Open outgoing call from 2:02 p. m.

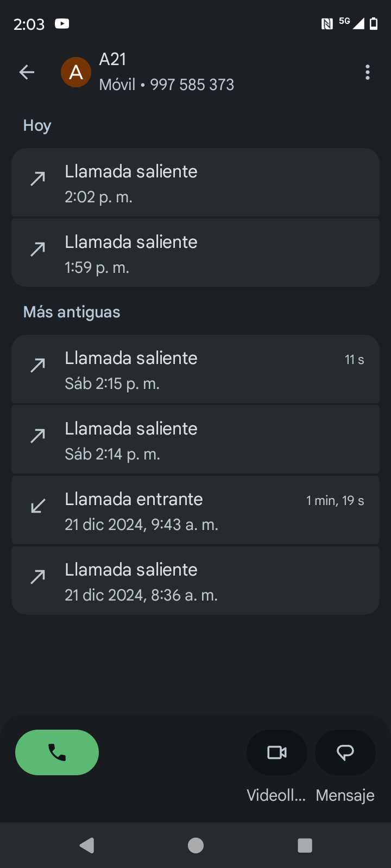(x=195, y=183)
